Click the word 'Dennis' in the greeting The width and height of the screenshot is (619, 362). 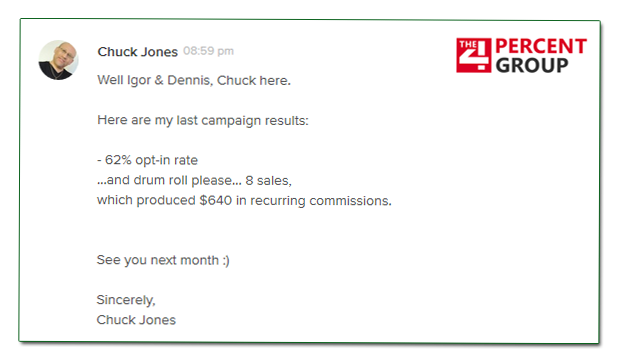(190, 80)
